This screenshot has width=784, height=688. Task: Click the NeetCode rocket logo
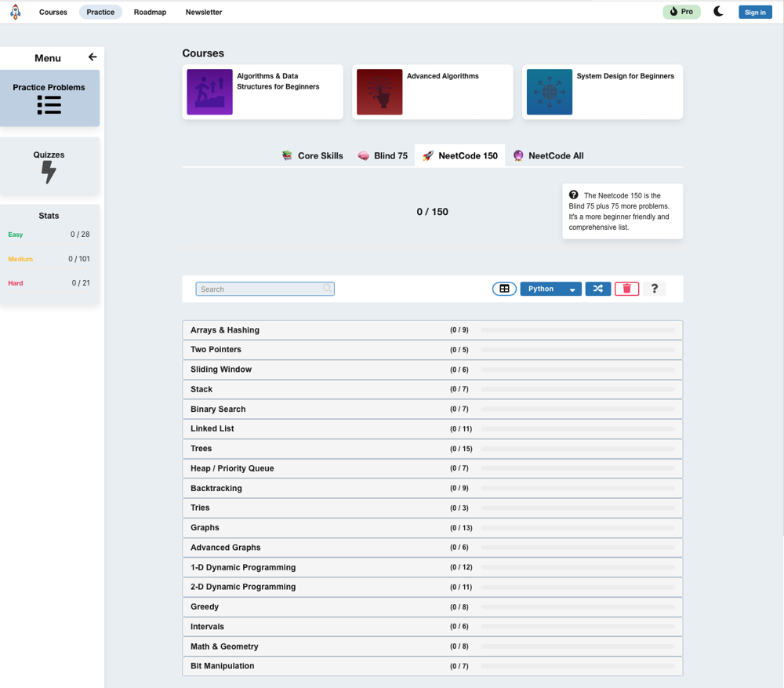[x=15, y=12]
